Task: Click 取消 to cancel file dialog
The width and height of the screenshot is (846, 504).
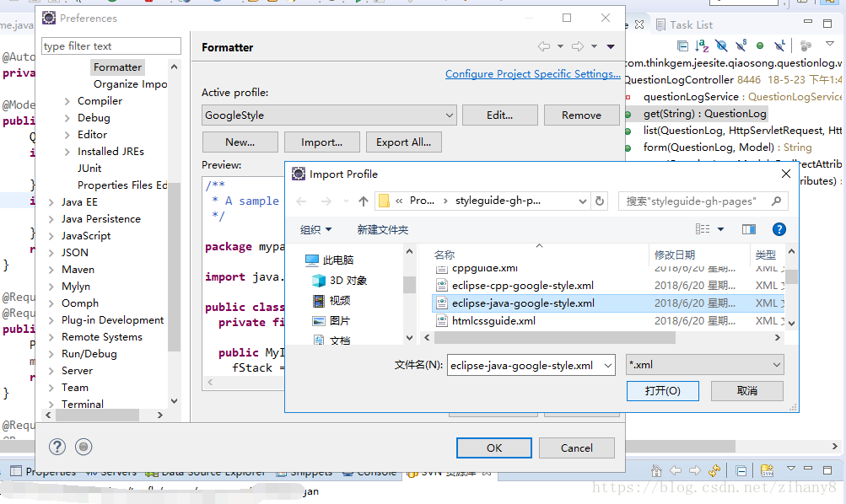Action: 747,391
